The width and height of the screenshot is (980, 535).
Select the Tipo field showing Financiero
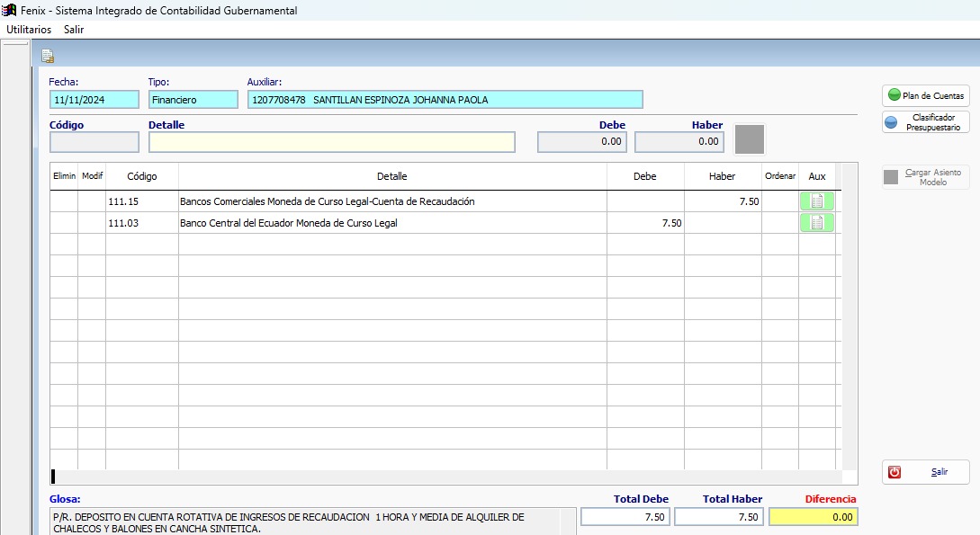point(193,100)
